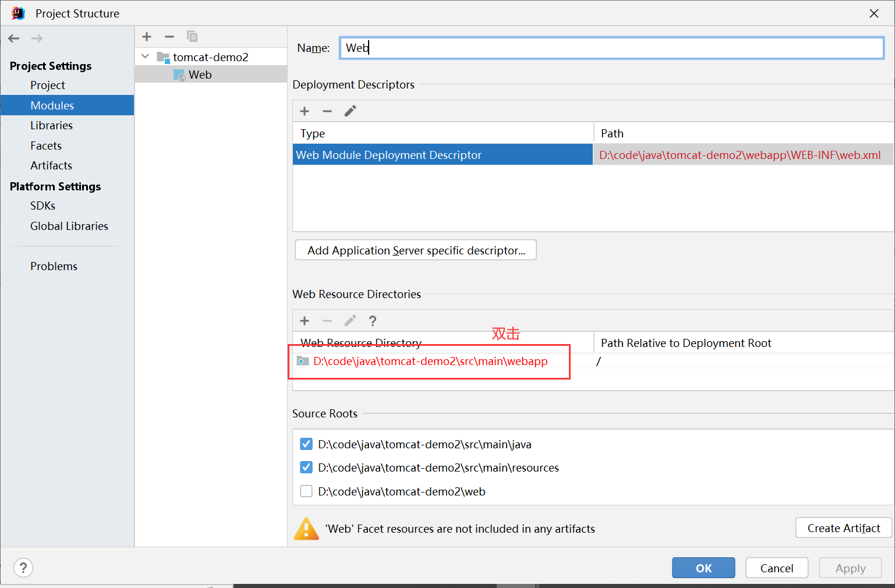Click the Web Resource Directory column header
The image size is (895, 588).
[x=443, y=343]
